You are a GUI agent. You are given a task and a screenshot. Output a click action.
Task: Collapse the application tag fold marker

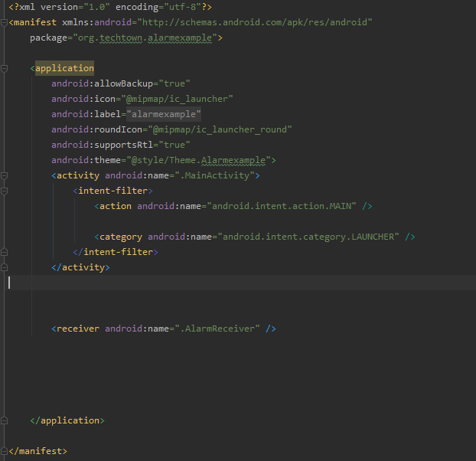coord(4,69)
